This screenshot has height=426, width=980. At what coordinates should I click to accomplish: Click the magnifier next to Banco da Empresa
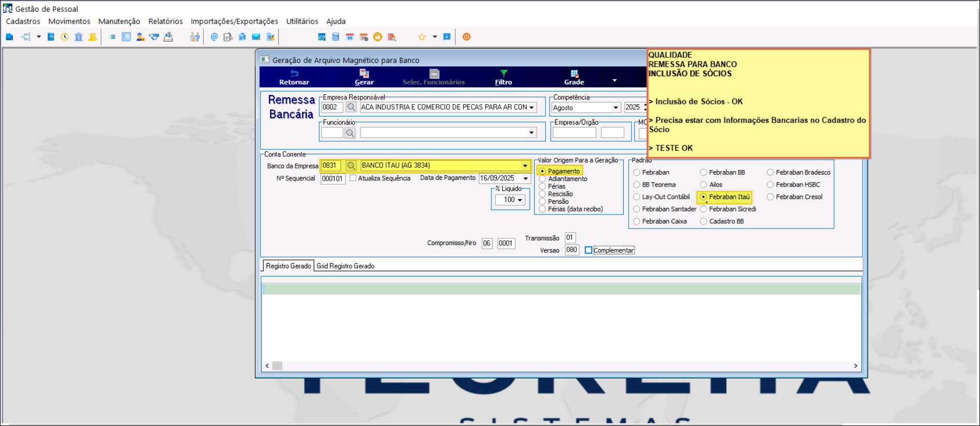(x=351, y=165)
